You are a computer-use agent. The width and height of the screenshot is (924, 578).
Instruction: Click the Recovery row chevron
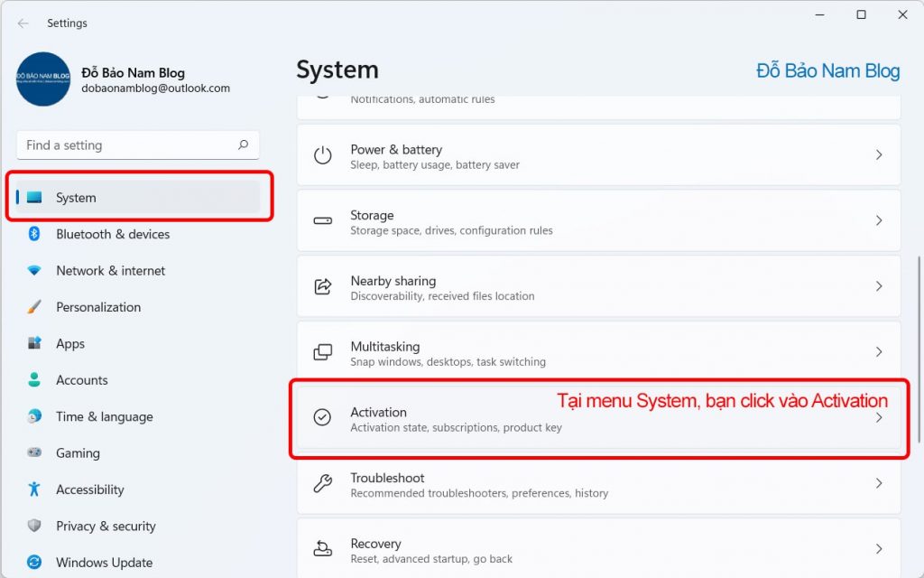pyautogui.click(x=878, y=549)
